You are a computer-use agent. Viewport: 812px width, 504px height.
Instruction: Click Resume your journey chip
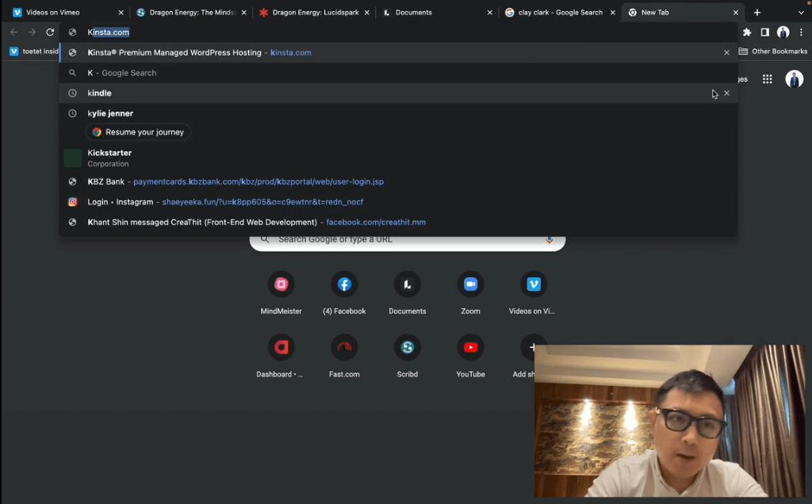[138, 132]
